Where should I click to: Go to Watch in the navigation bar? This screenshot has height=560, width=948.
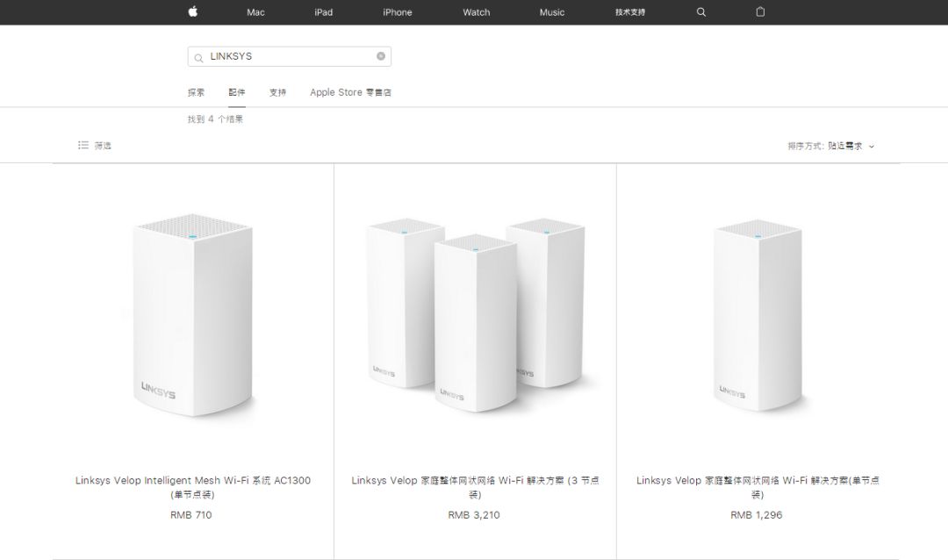pyautogui.click(x=477, y=12)
